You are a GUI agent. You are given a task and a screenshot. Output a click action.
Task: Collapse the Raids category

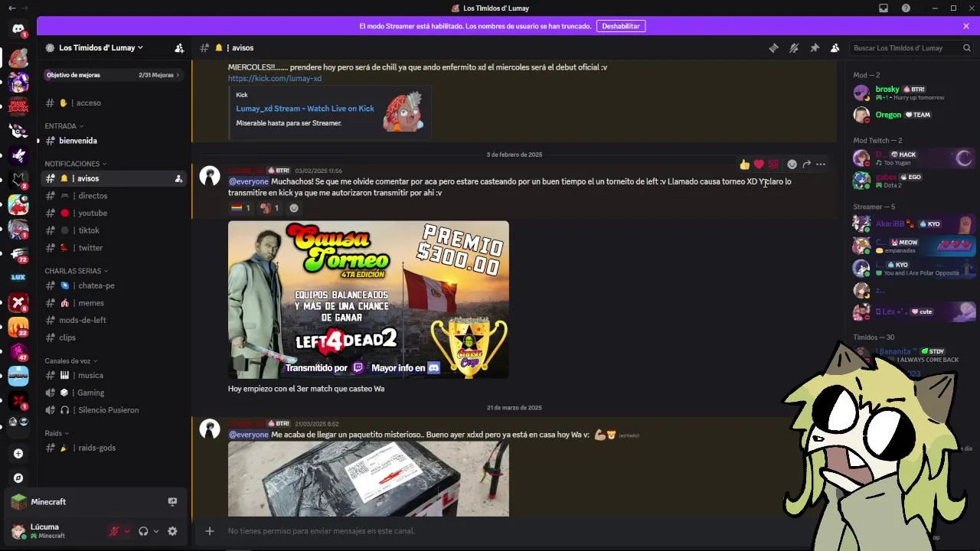[x=56, y=433]
